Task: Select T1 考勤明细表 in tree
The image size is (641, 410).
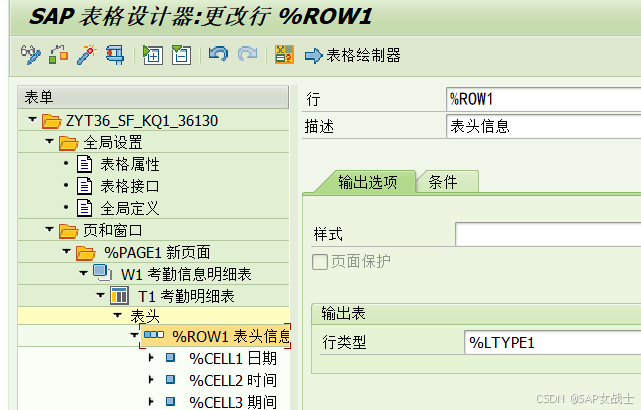Action: (x=186, y=296)
